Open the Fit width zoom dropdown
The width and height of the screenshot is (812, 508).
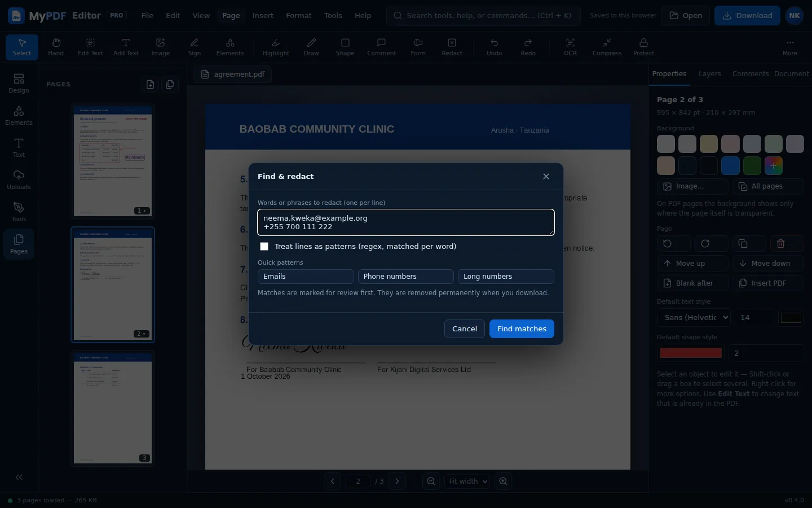[468, 481]
